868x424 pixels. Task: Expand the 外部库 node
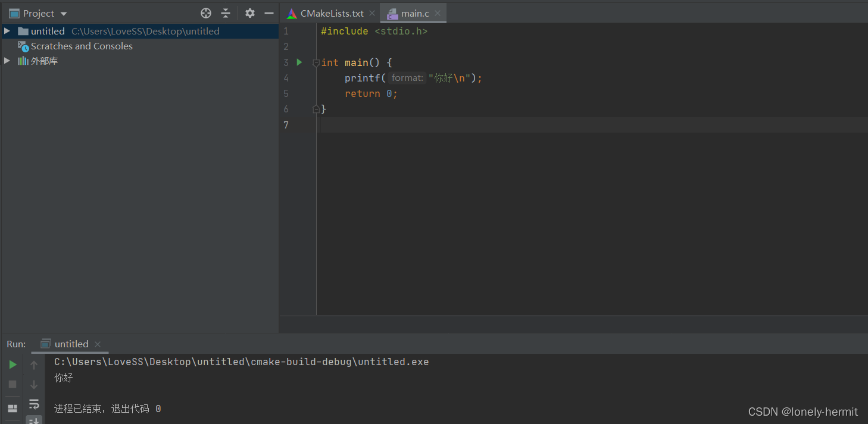[x=7, y=61]
